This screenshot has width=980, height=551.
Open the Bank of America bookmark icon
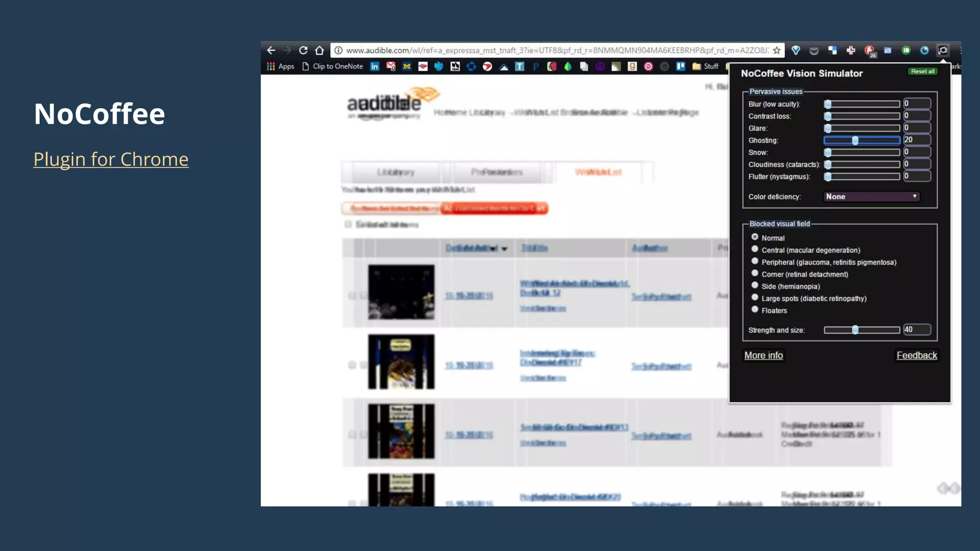pos(423,66)
